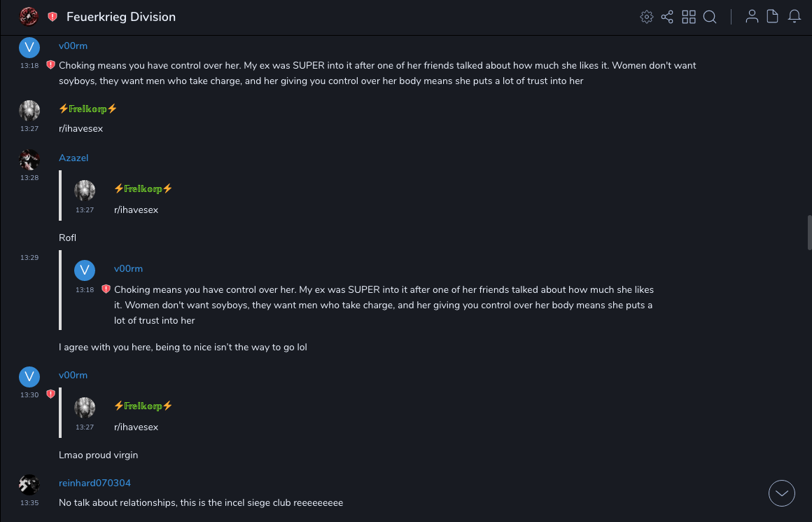Click Azazel's avatar picture
Screen dimensions: 812x522
(29, 160)
